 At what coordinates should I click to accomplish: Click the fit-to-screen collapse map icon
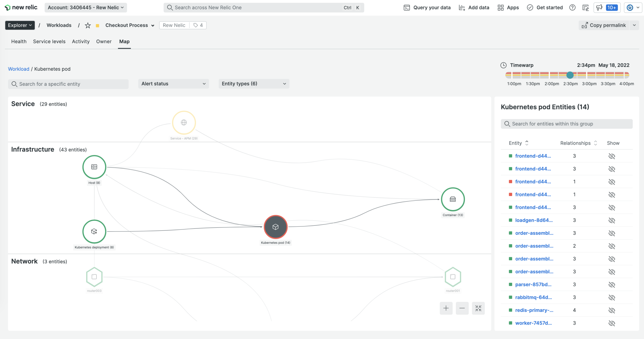[478, 308]
